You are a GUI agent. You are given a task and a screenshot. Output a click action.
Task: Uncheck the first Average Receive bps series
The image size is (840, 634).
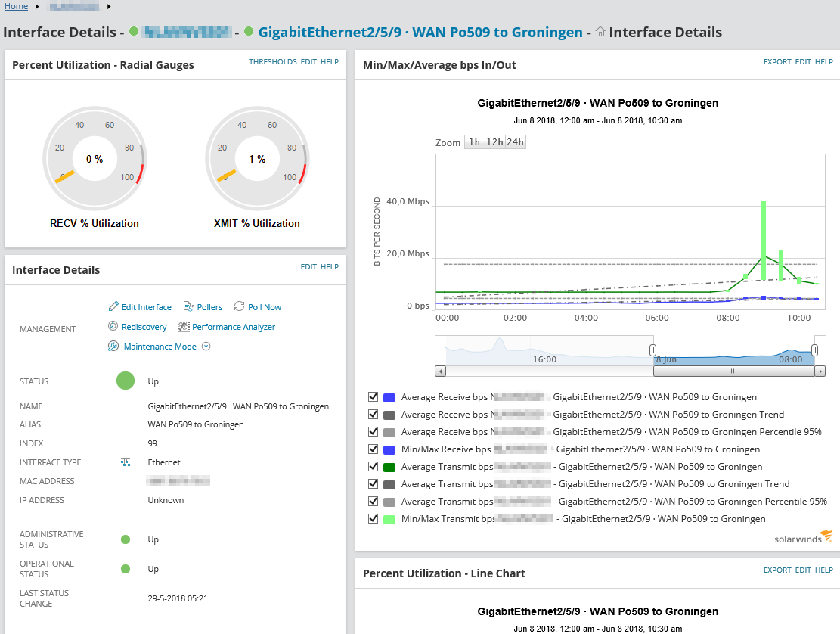(x=373, y=397)
